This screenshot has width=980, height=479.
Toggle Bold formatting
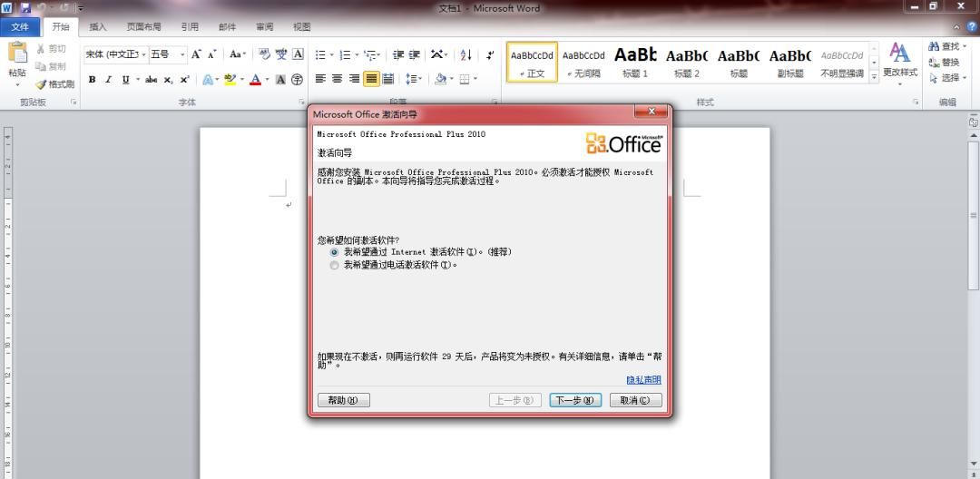coord(92,79)
